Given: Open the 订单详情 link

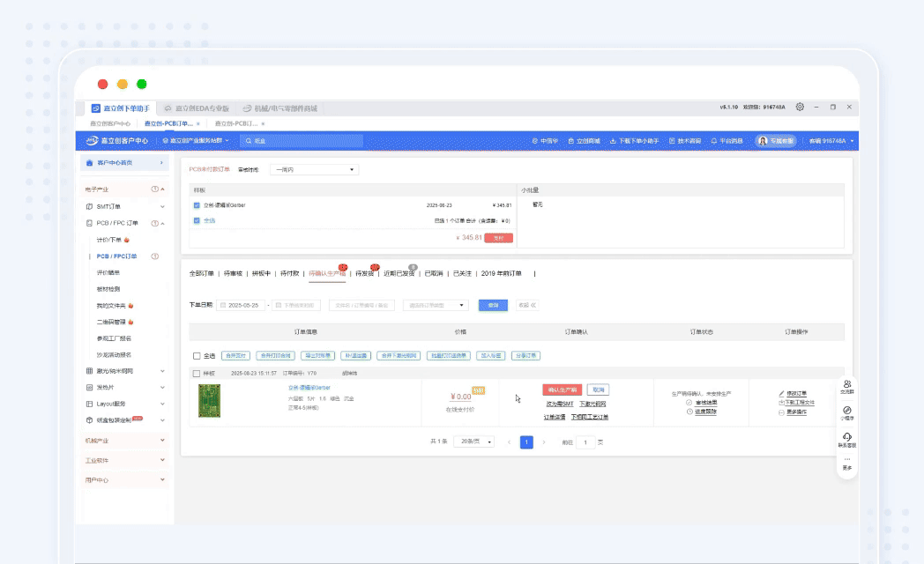Looking at the screenshot, I should [x=555, y=417].
